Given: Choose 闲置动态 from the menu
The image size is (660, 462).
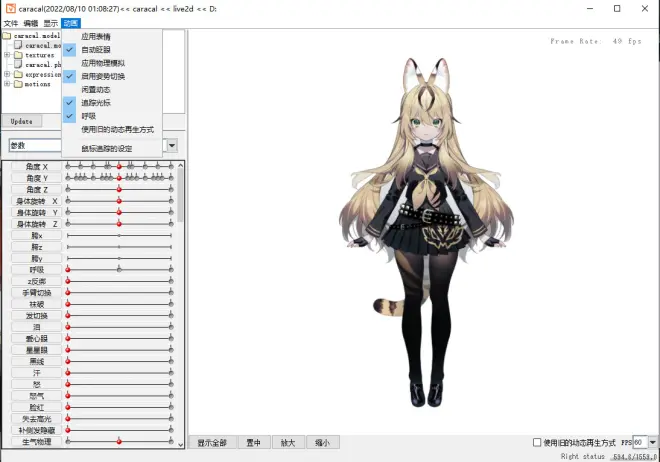Looking at the screenshot, I should coord(112,90).
